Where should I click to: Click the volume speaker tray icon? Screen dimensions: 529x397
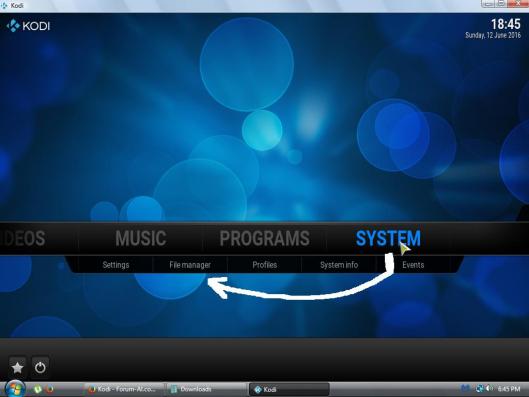pyautogui.click(x=489, y=389)
